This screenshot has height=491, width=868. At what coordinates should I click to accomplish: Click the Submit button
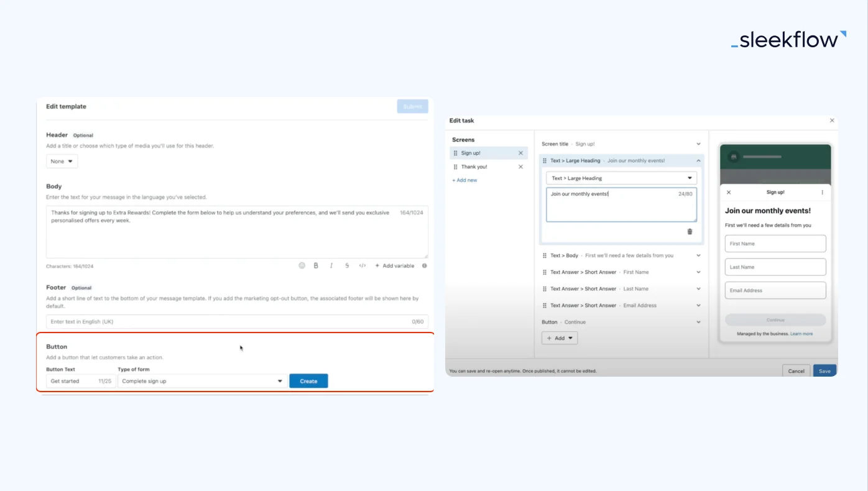point(413,106)
